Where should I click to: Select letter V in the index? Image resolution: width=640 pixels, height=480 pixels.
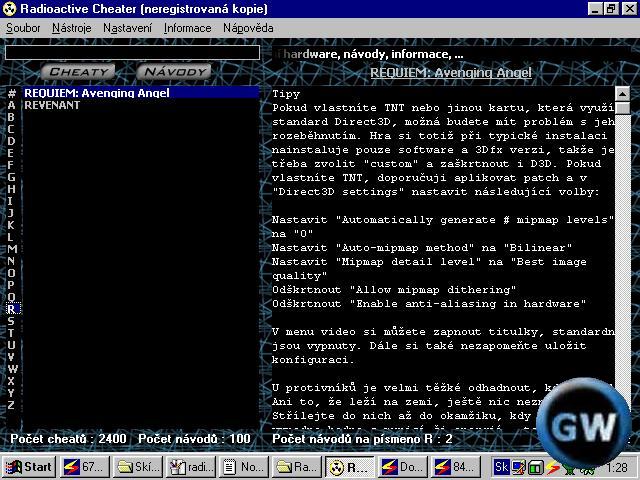pyautogui.click(x=11, y=357)
